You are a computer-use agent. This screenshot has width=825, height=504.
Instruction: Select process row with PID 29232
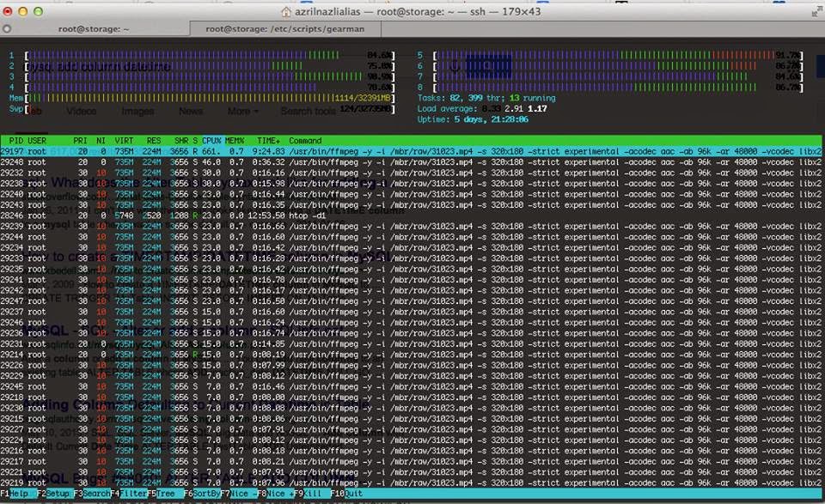pyautogui.click(x=411, y=173)
